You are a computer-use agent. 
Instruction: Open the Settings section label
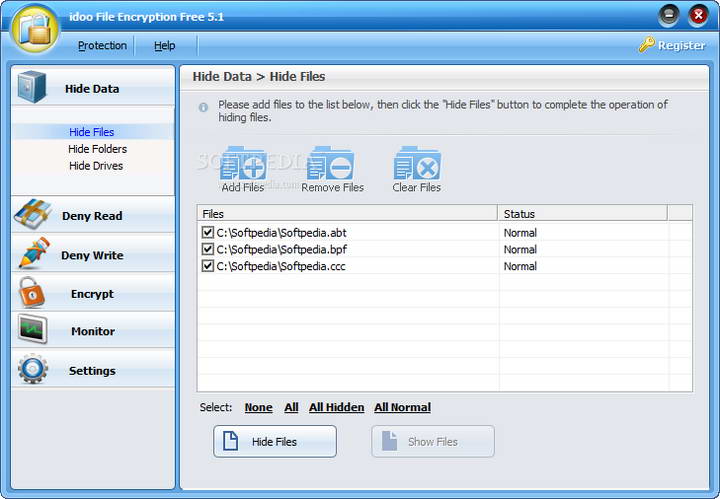coord(92,370)
